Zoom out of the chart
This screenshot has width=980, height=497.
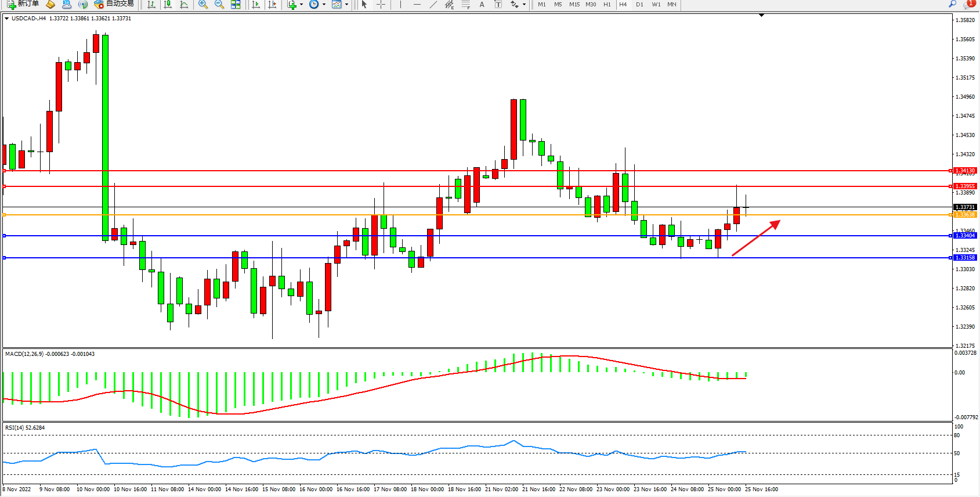[x=219, y=5]
